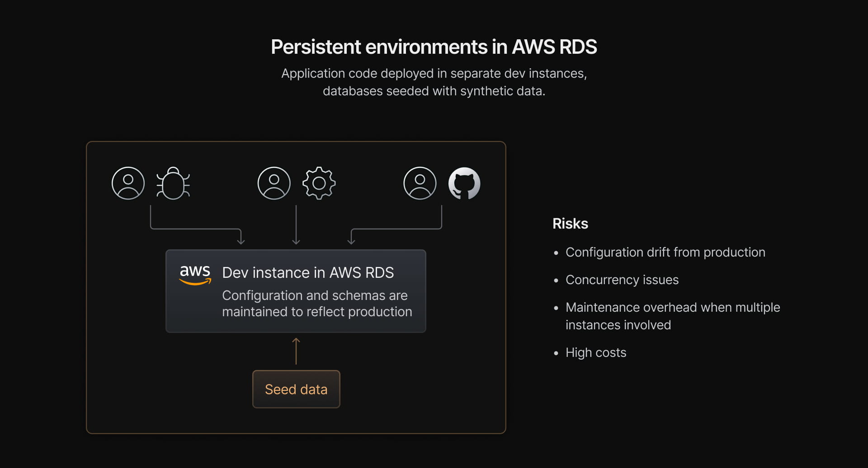Viewport: 868px width, 468px height.
Task: Select the 'High costs' bullet
Action: [595, 352]
